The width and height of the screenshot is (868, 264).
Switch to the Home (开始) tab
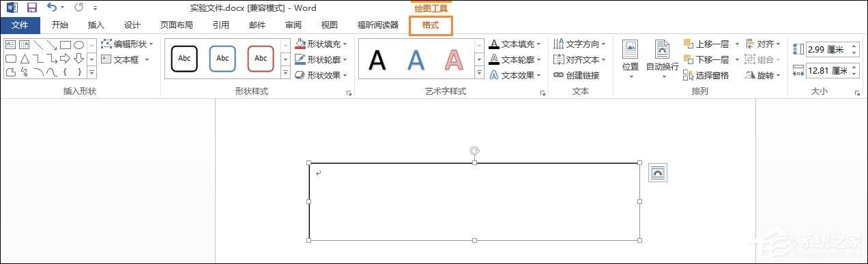(60, 25)
